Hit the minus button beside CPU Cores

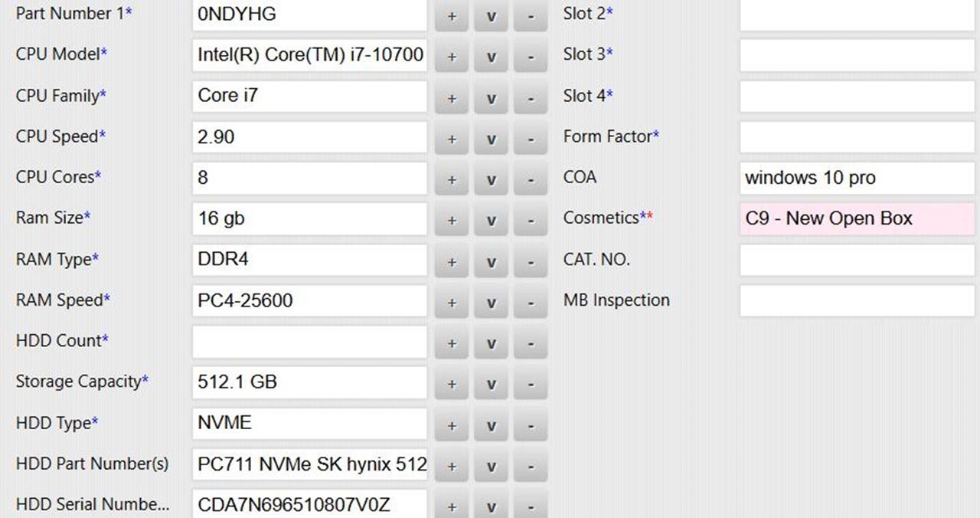coord(531,179)
